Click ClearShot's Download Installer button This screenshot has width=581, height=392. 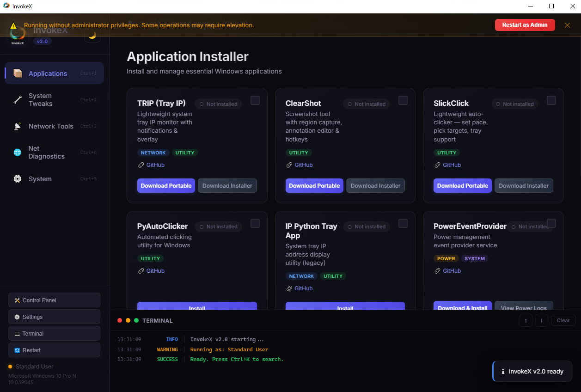pos(375,186)
